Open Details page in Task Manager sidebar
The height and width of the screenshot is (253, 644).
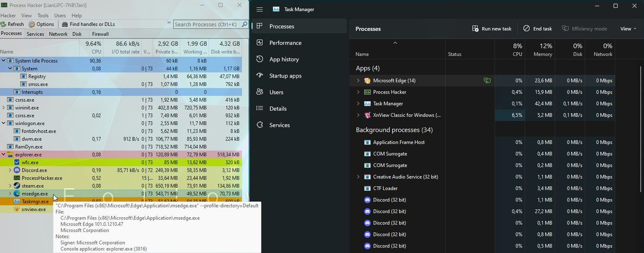tap(299, 109)
